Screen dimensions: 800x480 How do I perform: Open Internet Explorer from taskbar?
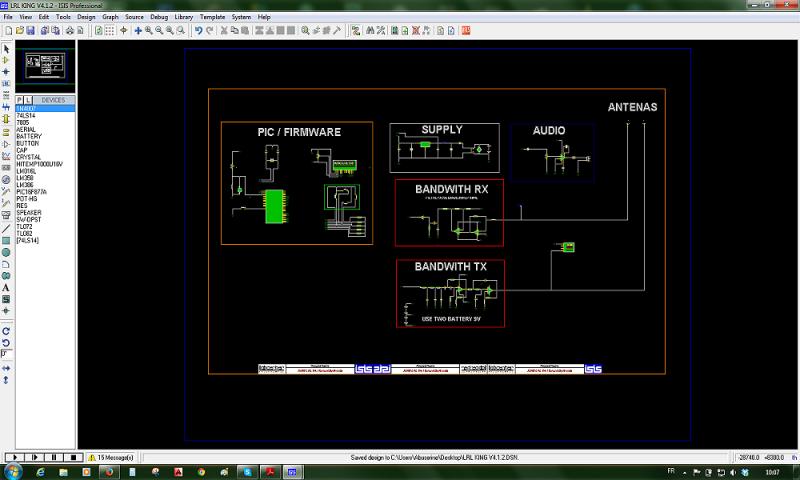tap(40, 472)
